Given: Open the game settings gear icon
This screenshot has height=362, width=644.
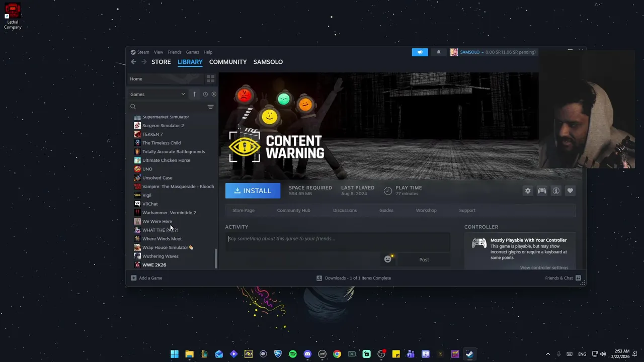Looking at the screenshot, I should point(528,191).
